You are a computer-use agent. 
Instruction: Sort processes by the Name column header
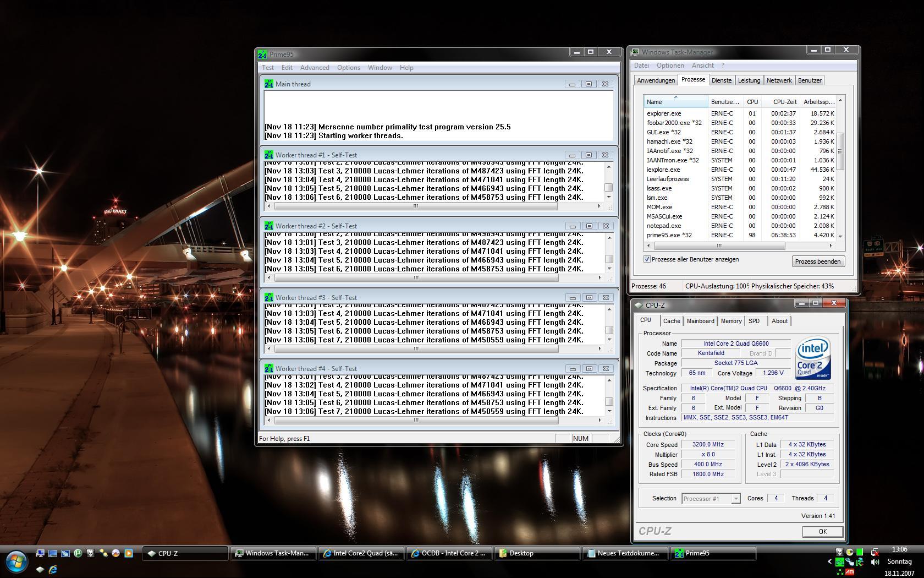click(x=676, y=101)
